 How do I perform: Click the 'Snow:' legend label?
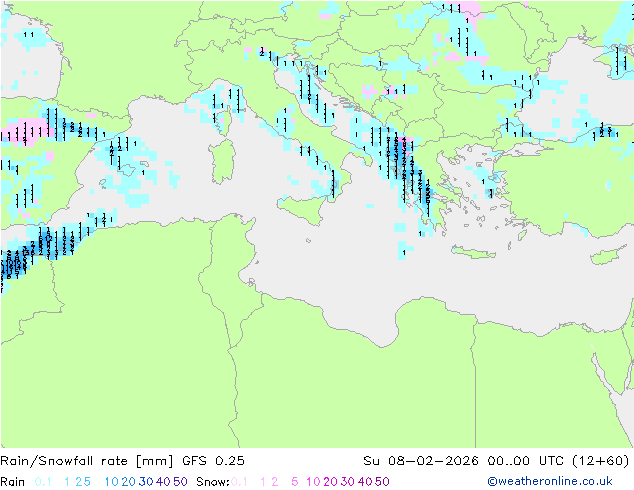tap(213, 482)
